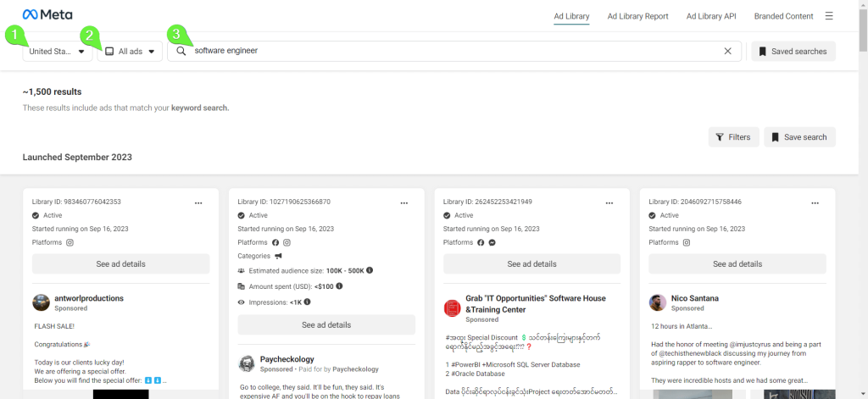Viewport: 868px width, 399px height.
Task: Open Paycheckology advertiser name link
Action: [287, 359]
